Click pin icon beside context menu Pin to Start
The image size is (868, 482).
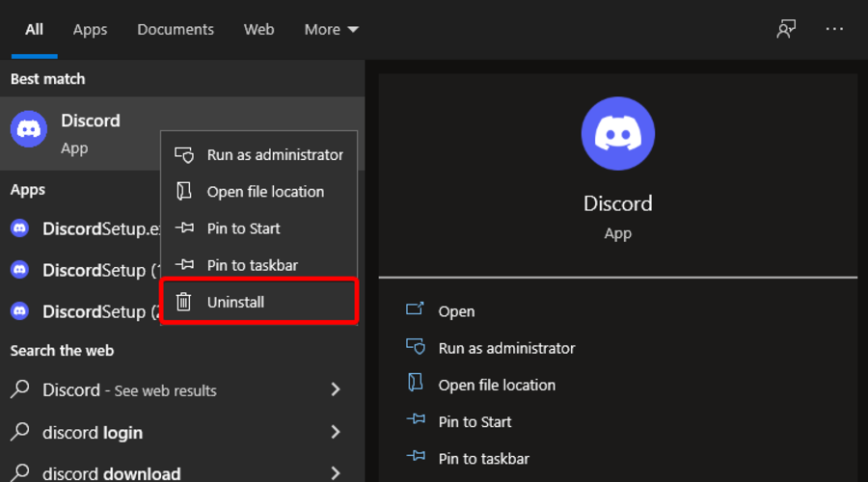click(x=184, y=228)
